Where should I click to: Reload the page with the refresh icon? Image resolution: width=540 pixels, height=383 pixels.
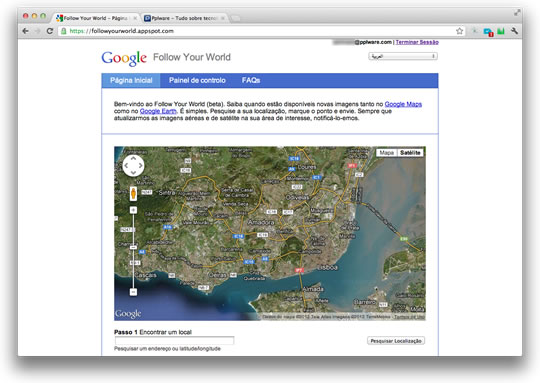point(50,31)
